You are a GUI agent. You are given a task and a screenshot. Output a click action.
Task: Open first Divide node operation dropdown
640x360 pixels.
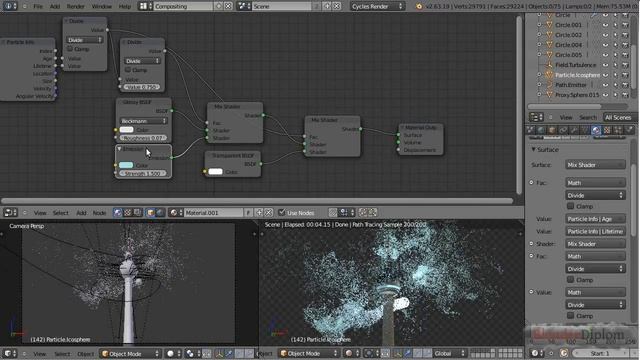point(84,40)
